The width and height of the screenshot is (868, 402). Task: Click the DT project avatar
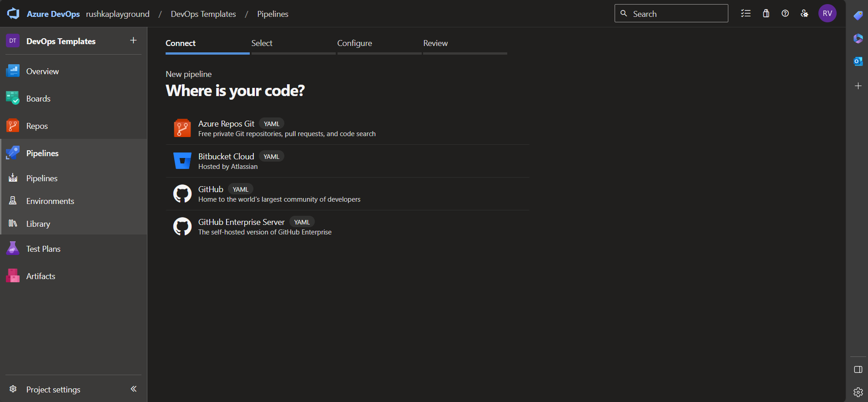tap(13, 41)
